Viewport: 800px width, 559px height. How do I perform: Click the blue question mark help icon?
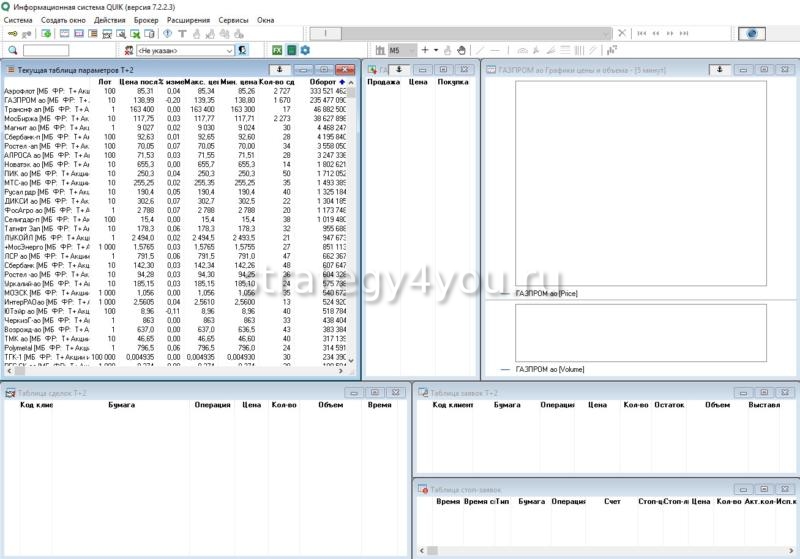coord(167,33)
